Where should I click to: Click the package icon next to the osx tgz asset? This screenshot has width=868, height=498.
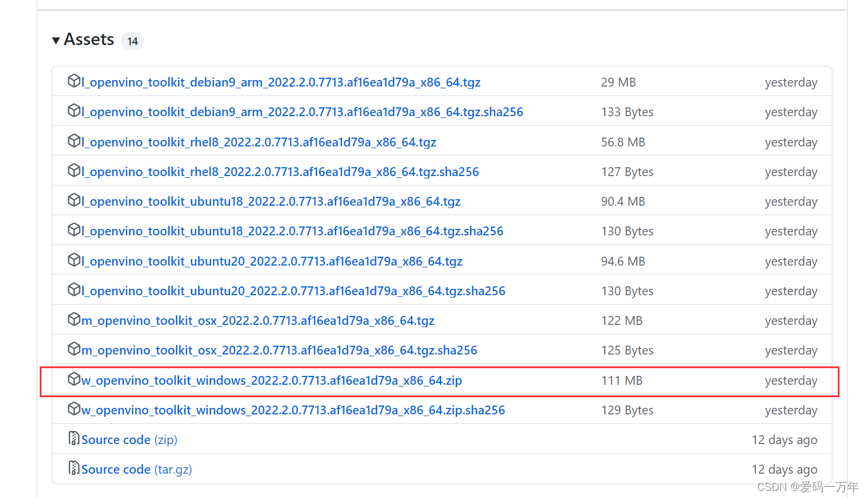[74, 320]
